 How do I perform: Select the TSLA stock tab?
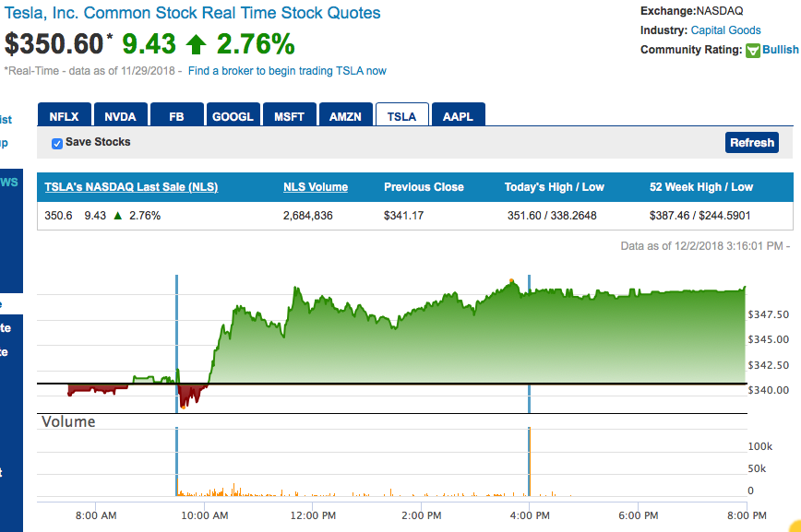tap(401, 115)
